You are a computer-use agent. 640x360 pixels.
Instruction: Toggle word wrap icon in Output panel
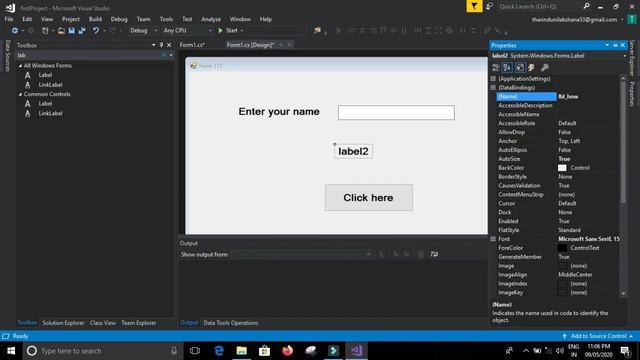coord(434,254)
